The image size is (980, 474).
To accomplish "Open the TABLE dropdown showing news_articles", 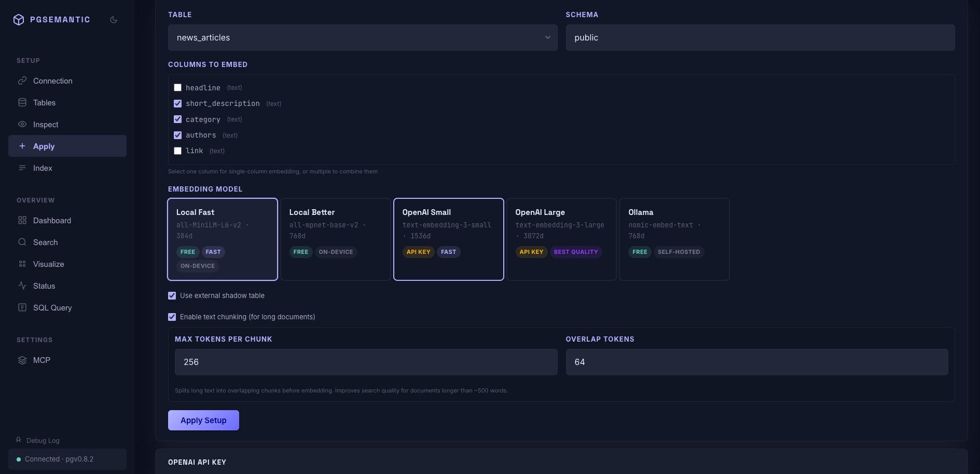I will pos(362,37).
